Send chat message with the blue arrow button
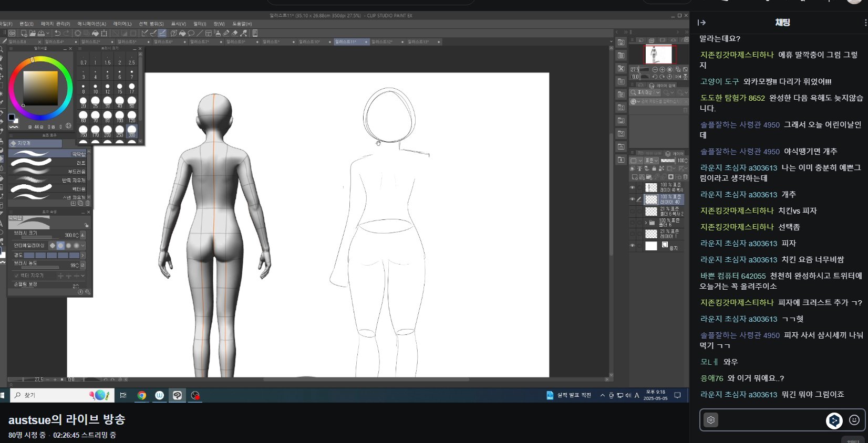This screenshot has height=443, width=868. point(834,420)
